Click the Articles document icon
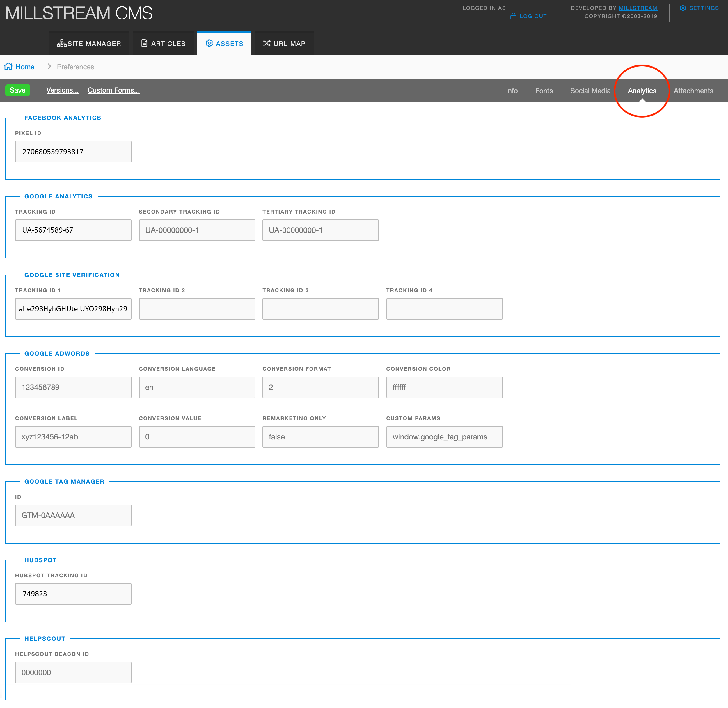Viewport: 728px width, 708px height. point(144,44)
